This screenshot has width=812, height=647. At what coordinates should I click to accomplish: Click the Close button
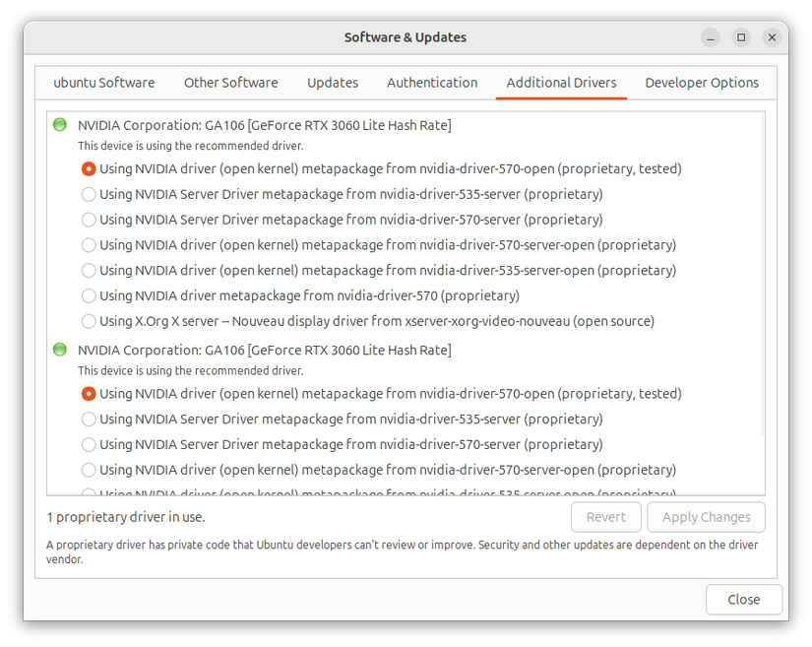pos(743,600)
